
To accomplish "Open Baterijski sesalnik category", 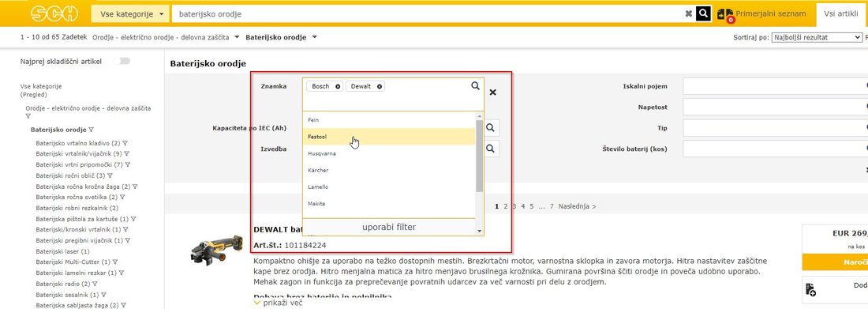I will [67, 295].
